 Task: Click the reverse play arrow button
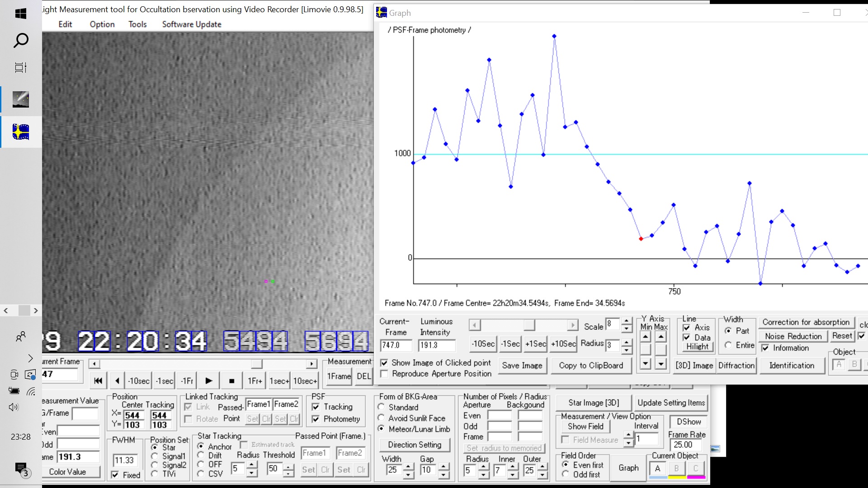[117, 381]
